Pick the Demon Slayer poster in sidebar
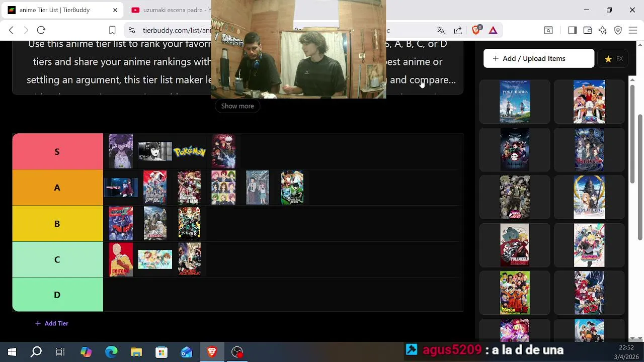 (x=515, y=149)
